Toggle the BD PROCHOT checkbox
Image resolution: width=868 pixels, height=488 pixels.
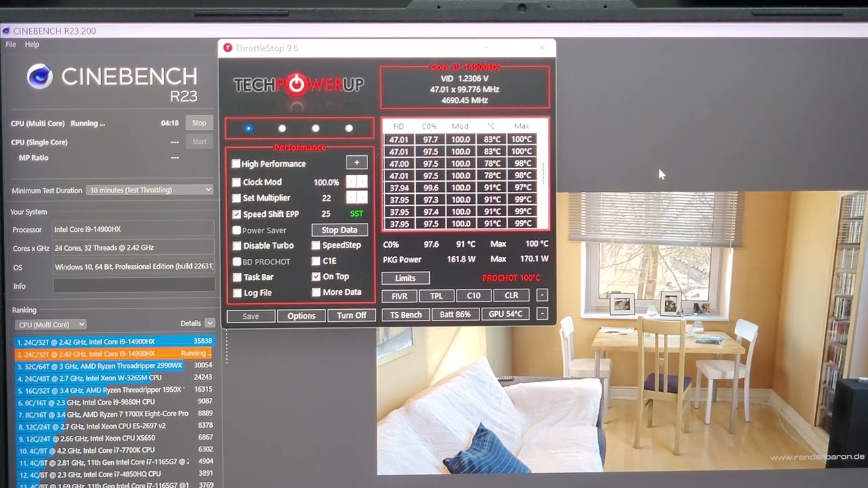point(237,262)
